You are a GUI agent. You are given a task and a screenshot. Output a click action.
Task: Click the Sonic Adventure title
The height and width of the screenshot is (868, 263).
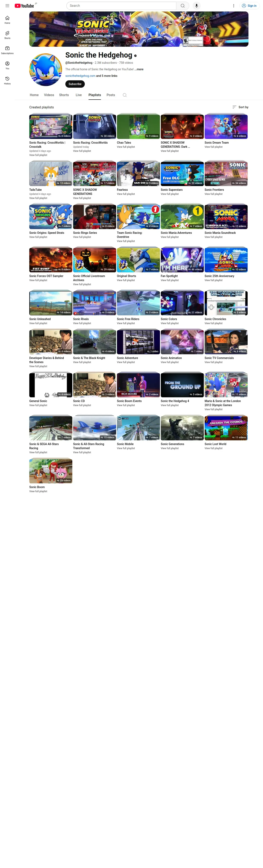coord(127,358)
